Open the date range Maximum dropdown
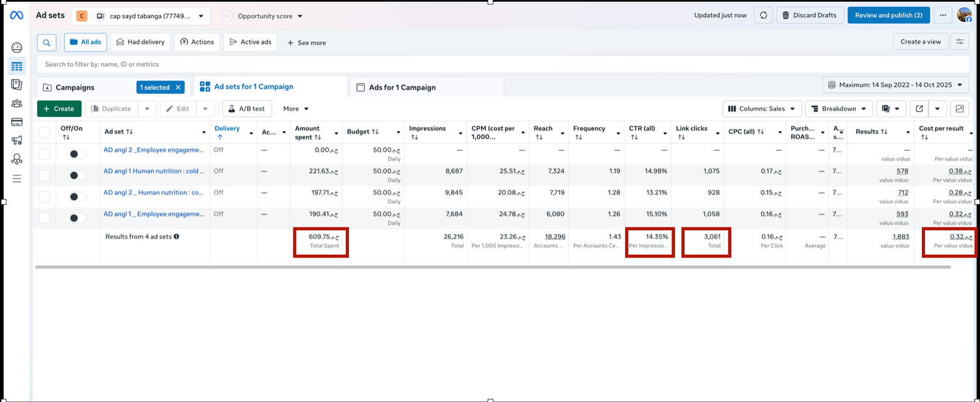 tap(895, 85)
